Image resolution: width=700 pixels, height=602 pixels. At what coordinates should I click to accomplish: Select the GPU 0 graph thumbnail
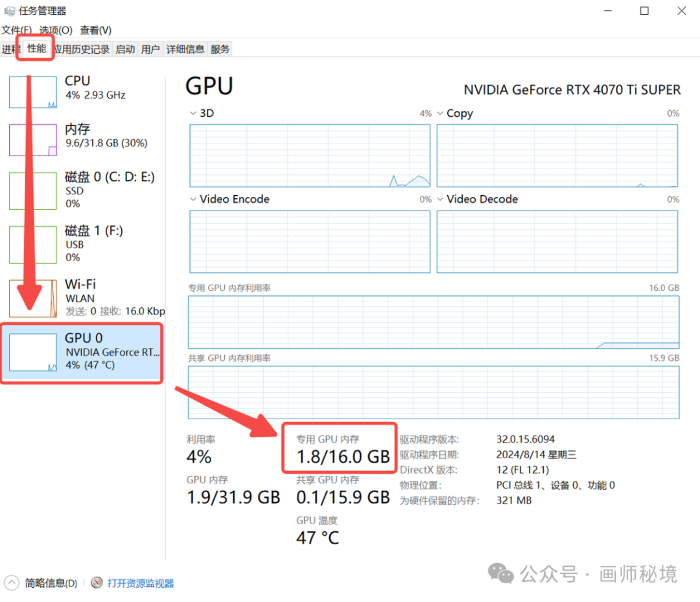(33, 352)
